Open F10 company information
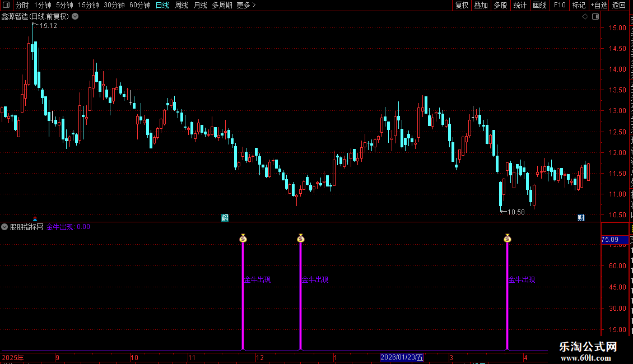This screenshot has width=633, height=364. pyautogui.click(x=560, y=5)
